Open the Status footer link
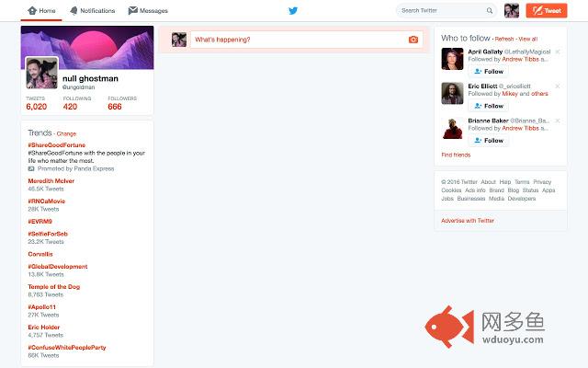 tap(531, 190)
